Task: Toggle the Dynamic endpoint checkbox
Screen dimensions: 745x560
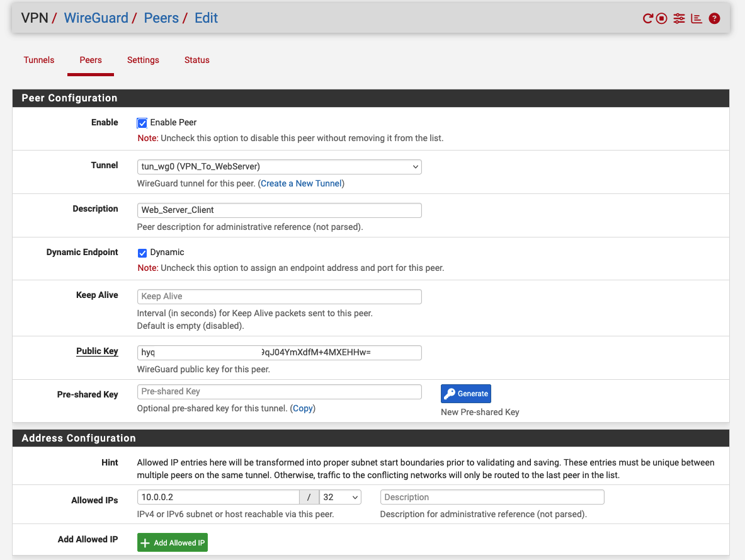Action: pos(142,253)
